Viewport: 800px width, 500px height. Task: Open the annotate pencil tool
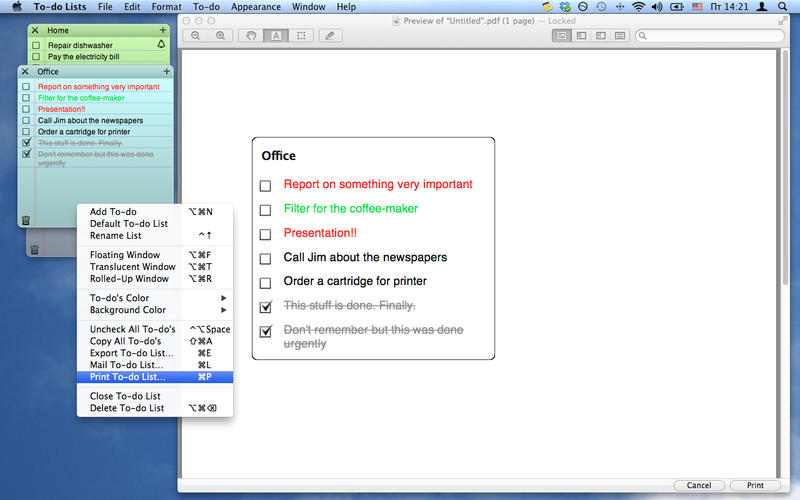click(330, 36)
